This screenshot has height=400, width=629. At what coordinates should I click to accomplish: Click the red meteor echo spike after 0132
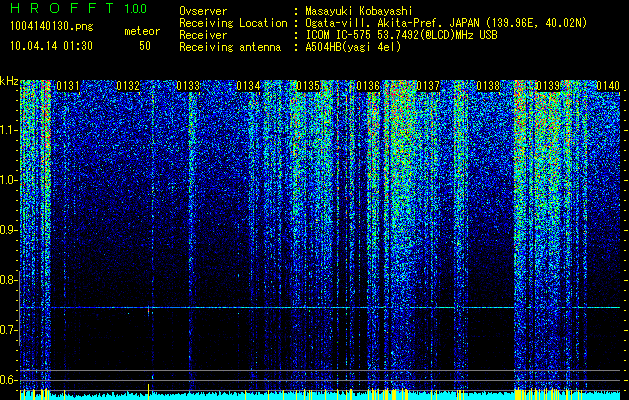(148, 311)
